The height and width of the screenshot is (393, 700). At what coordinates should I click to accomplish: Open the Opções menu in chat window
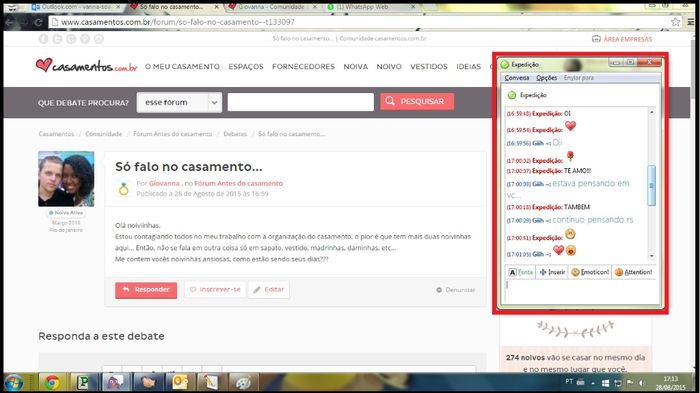pos(546,78)
